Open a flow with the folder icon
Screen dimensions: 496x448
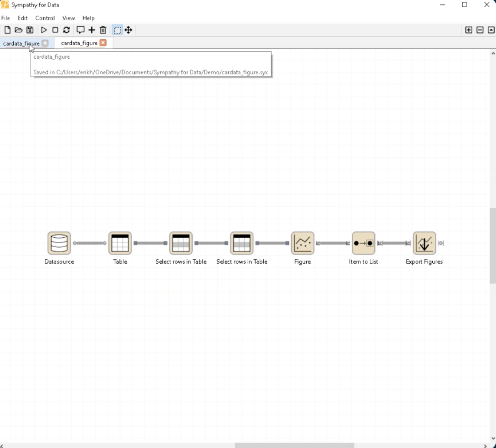pos(18,30)
